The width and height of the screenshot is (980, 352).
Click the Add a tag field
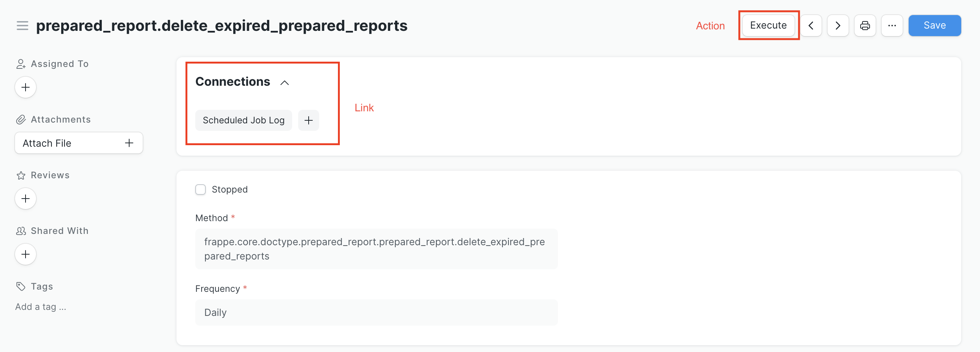[40, 306]
